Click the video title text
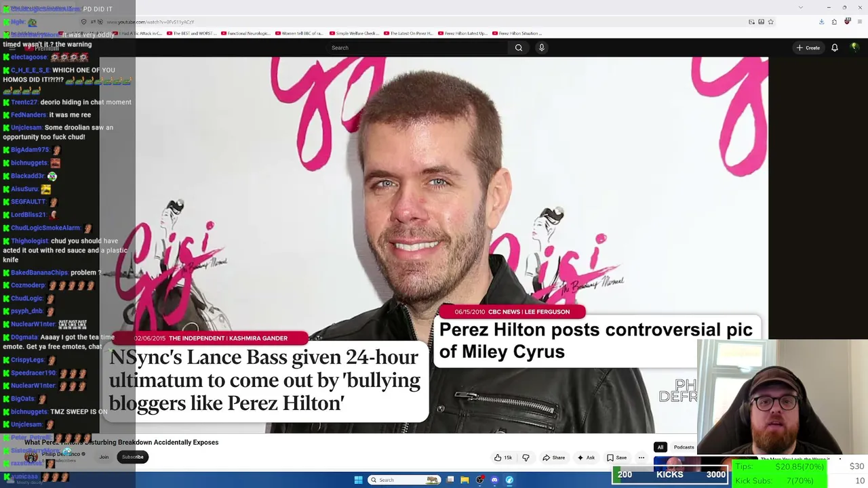 click(x=121, y=443)
